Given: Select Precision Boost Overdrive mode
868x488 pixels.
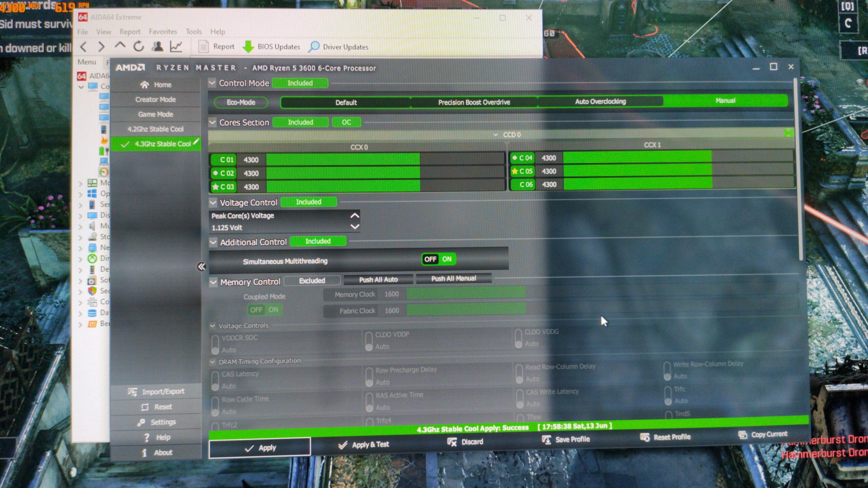Looking at the screenshot, I should coord(474,102).
